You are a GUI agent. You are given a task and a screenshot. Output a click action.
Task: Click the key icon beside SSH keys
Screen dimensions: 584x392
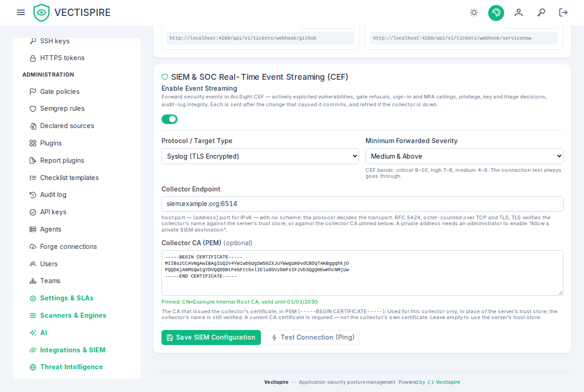[x=33, y=41]
